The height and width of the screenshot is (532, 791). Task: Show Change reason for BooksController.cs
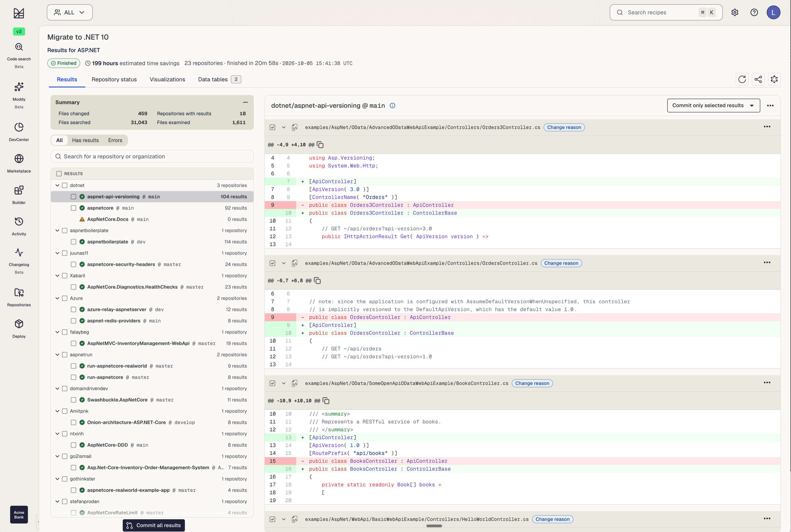click(532, 383)
